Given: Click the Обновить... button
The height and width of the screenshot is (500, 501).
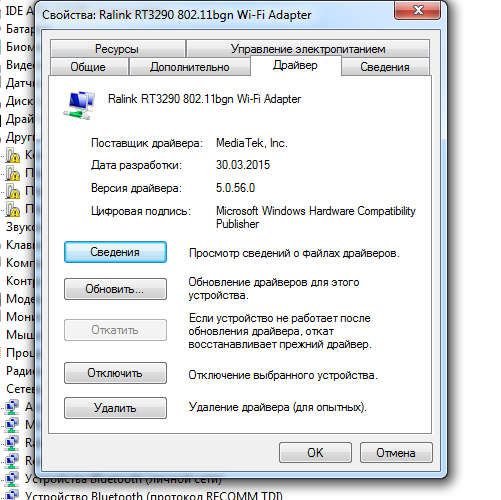Looking at the screenshot, I should pos(115,289).
